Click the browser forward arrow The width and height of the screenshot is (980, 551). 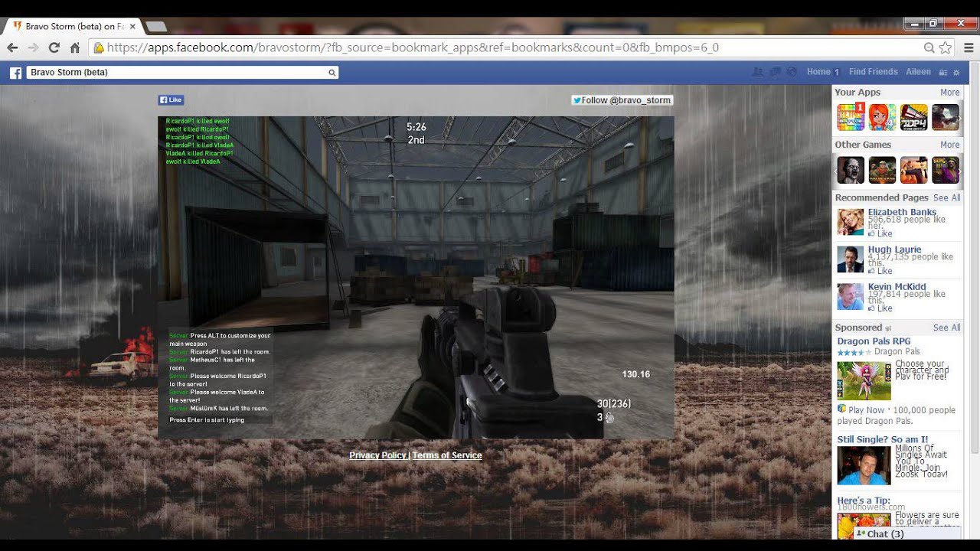pyautogui.click(x=33, y=47)
